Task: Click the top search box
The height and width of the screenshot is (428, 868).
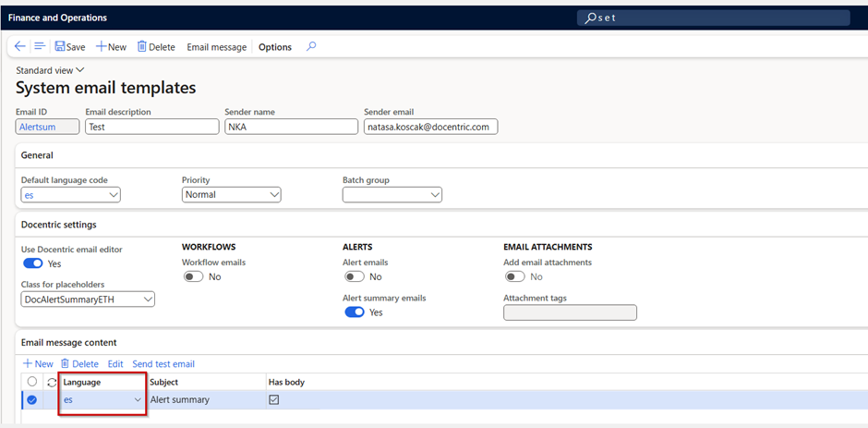Action: click(x=714, y=18)
